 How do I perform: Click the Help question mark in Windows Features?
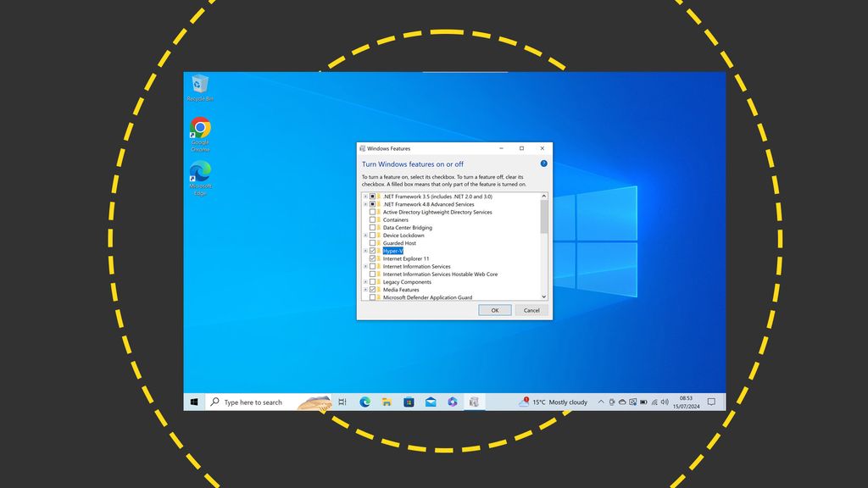click(543, 163)
